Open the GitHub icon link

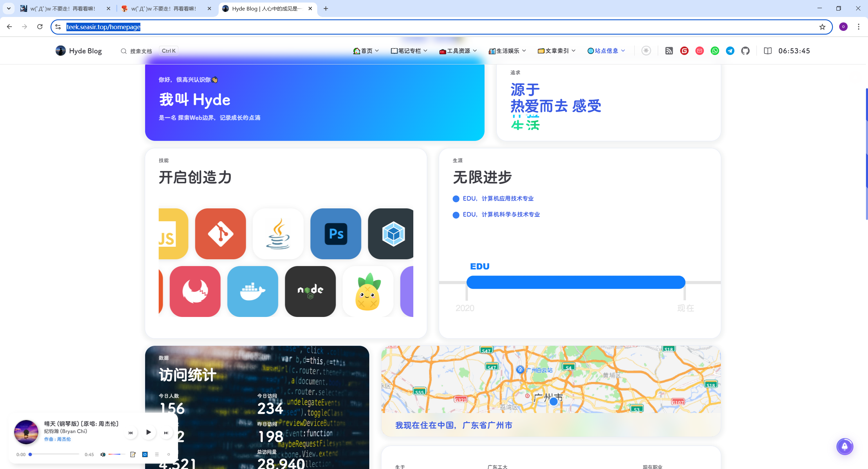[745, 51]
